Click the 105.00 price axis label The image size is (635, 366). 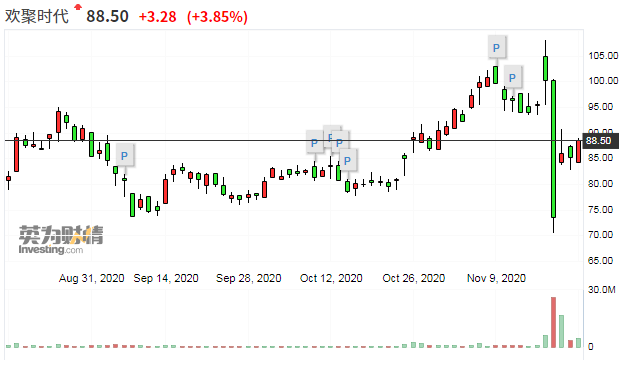click(x=603, y=55)
